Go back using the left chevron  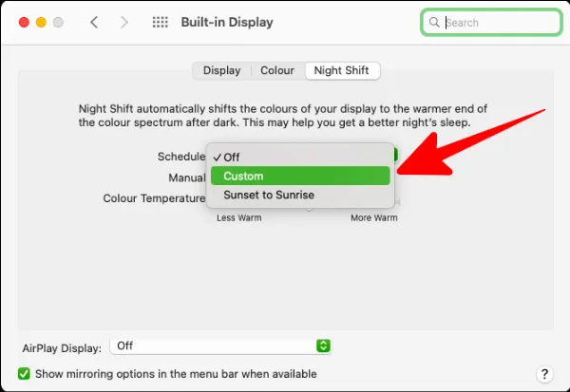point(93,22)
